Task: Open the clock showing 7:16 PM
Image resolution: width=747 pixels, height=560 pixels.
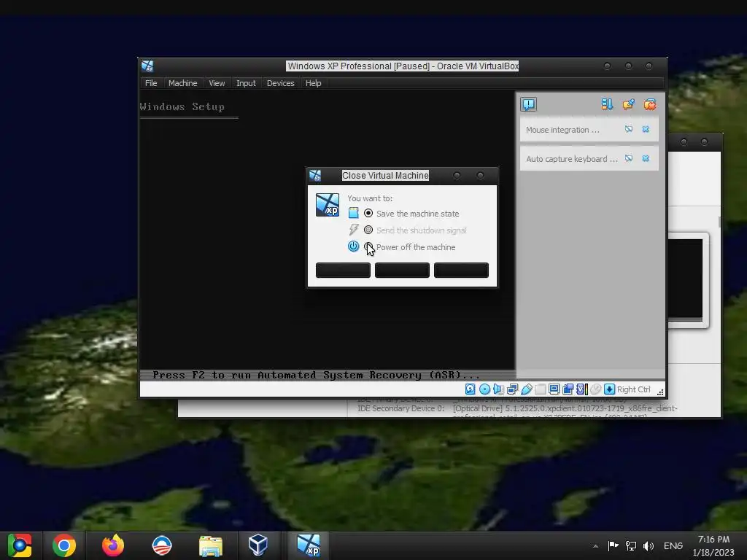Action: tap(713, 545)
